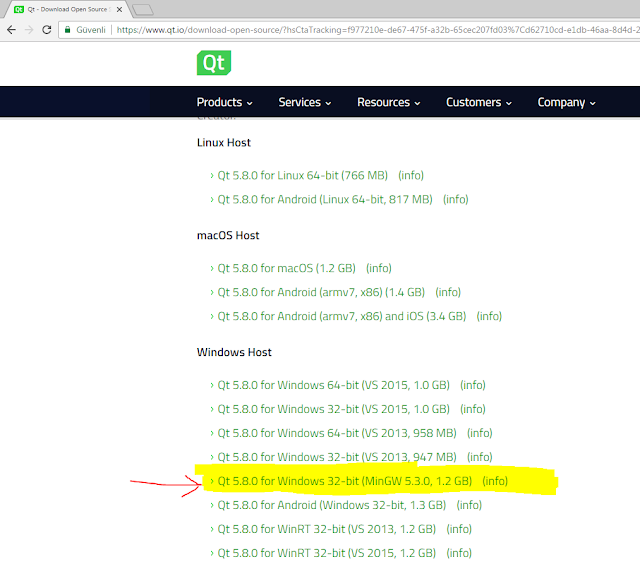
Task: Click the Qt logo
Action: [x=214, y=63]
